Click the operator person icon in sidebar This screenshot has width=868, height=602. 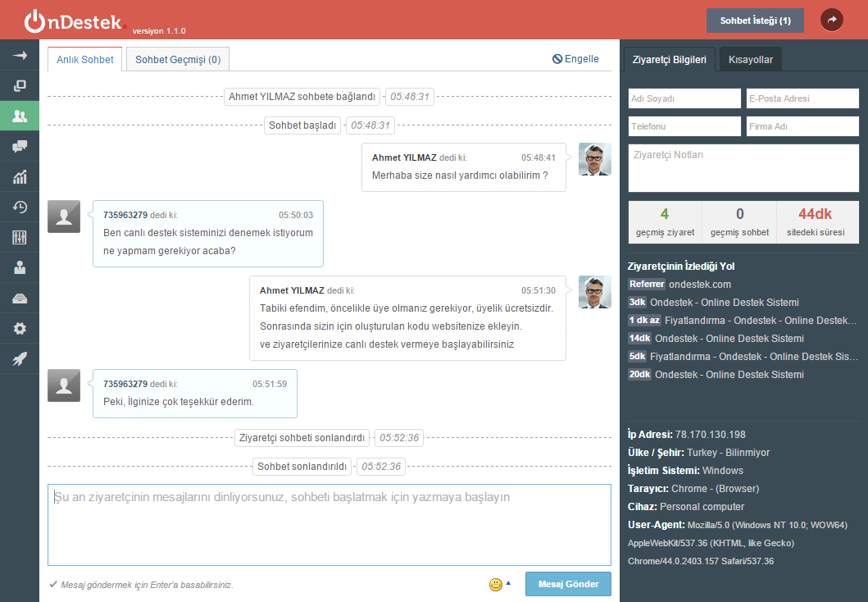20,267
